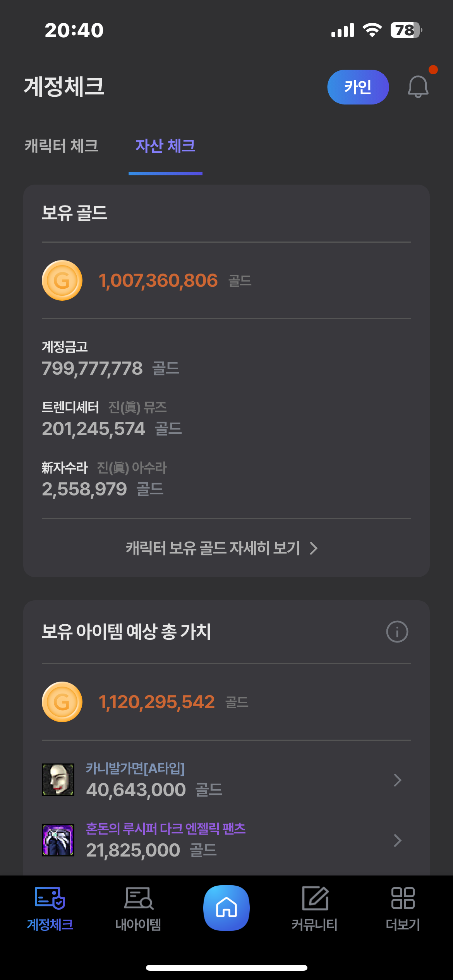Image resolution: width=453 pixels, height=980 pixels.
Task: Open 캐릭터 보유 골드 자세히 보기 link
Action: (x=213, y=548)
